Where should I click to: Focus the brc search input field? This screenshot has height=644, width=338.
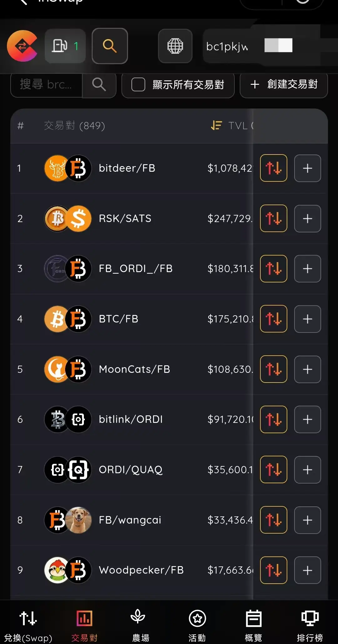[46, 84]
